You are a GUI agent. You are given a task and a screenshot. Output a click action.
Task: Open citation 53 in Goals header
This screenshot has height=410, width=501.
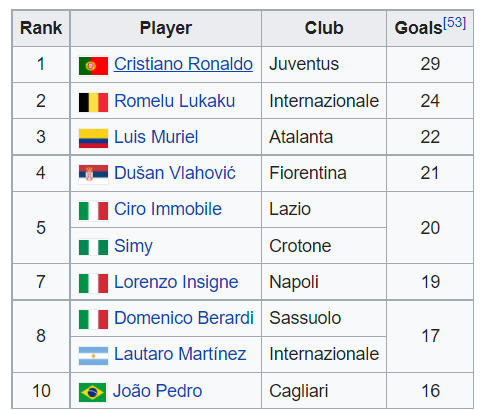coord(454,23)
